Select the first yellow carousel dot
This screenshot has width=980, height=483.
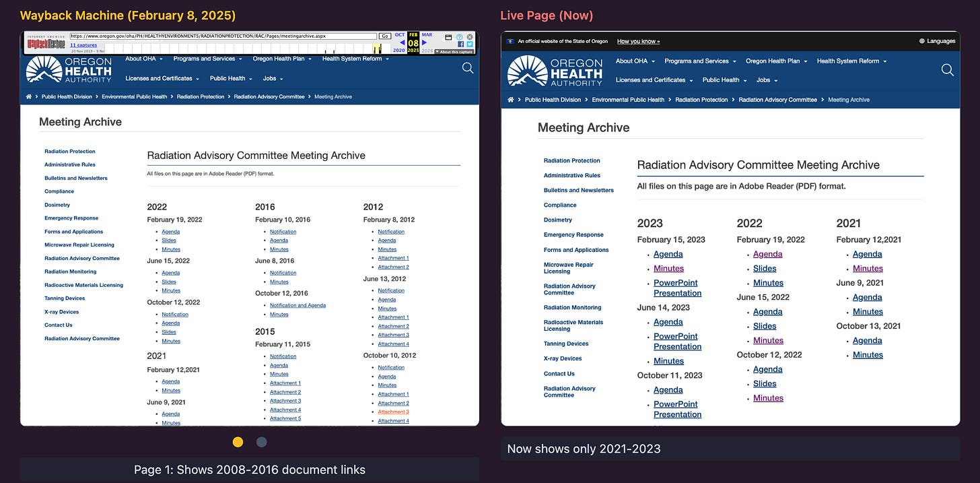pyautogui.click(x=238, y=442)
